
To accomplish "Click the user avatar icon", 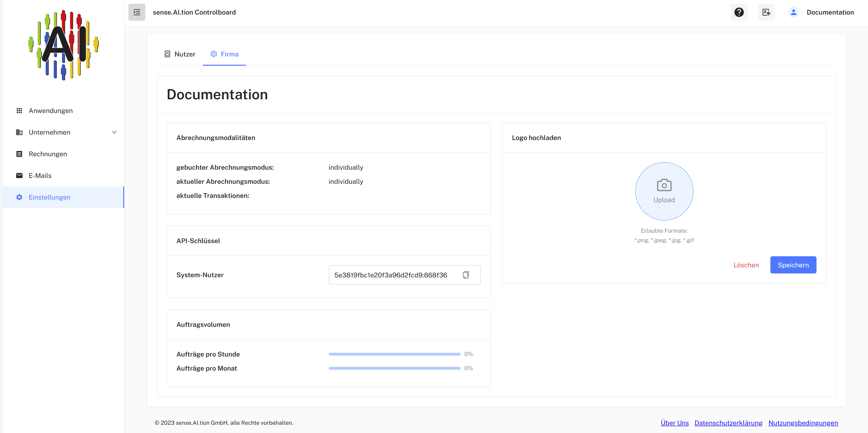I will (793, 12).
